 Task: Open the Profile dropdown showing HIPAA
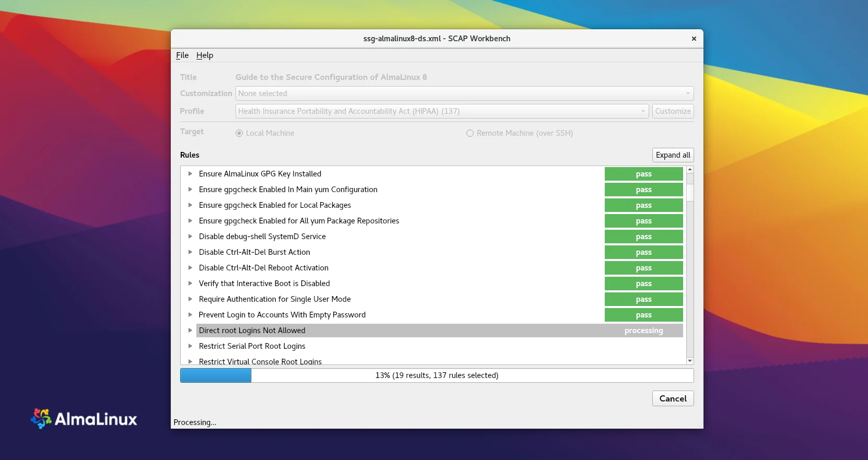click(x=442, y=111)
